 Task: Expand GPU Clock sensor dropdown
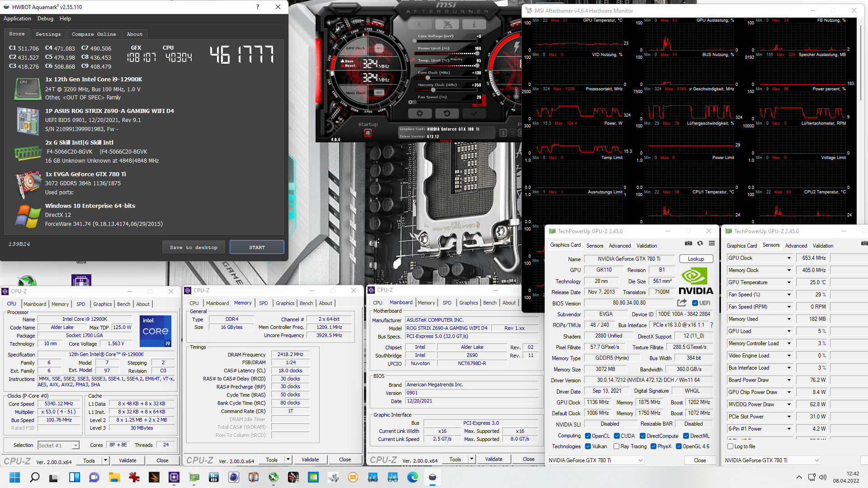click(789, 258)
